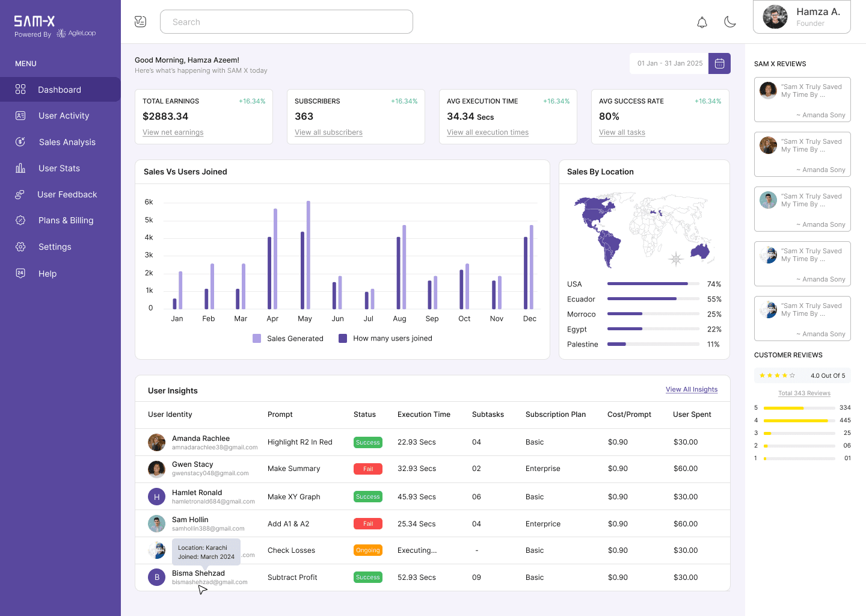This screenshot has height=616, width=866.
Task: Open last Amanda Sony review card
Action: click(802, 318)
